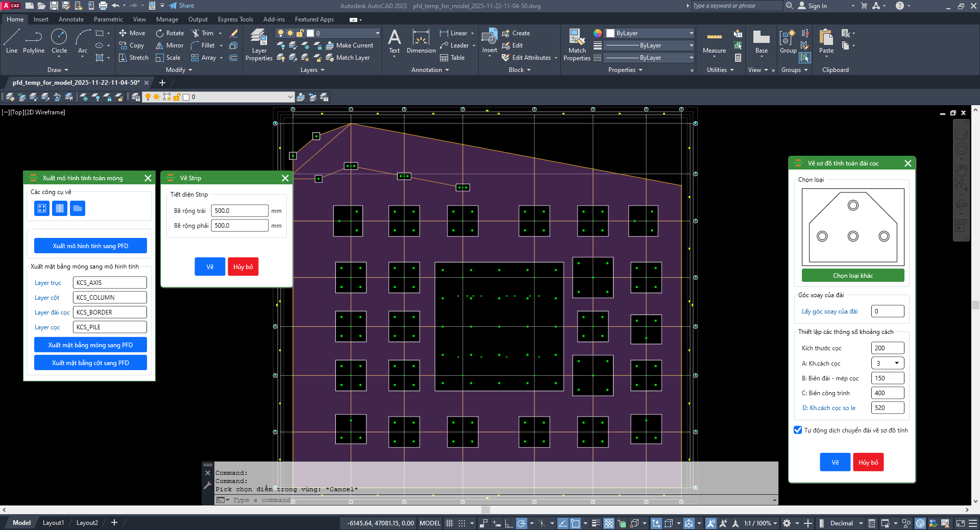Toggle grid display in status bar
The height and width of the screenshot is (530, 980).
tap(449, 523)
